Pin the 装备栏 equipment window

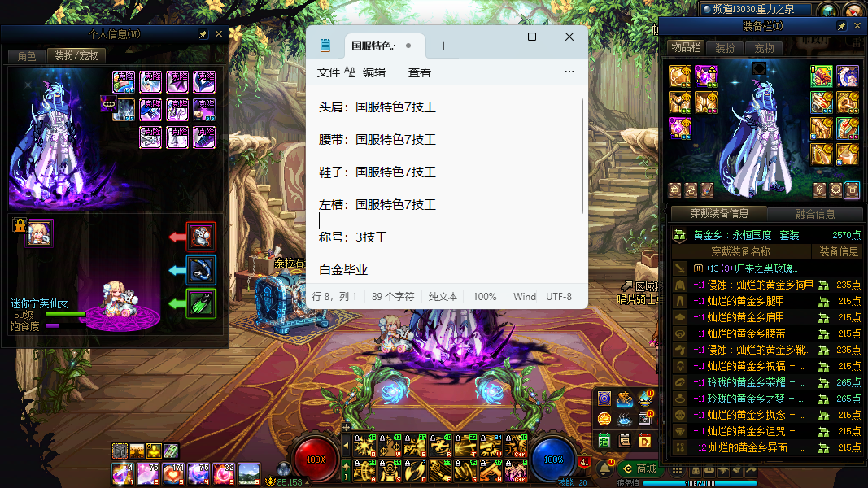point(841,27)
